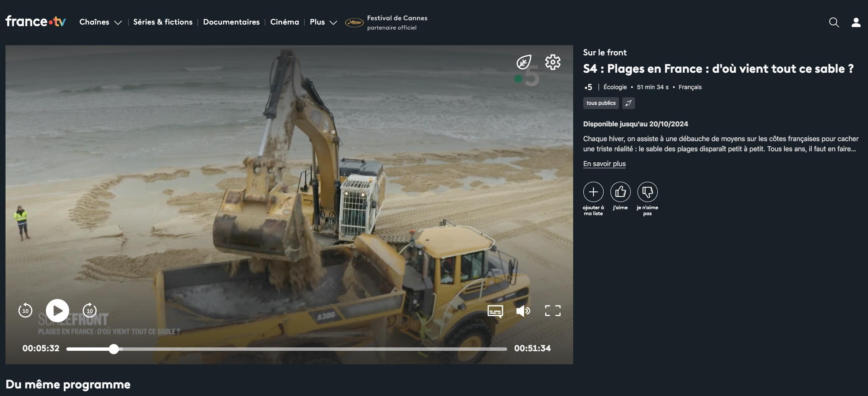Rewind 10 seconds
The image size is (868, 396).
pyautogui.click(x=25, y=311)
